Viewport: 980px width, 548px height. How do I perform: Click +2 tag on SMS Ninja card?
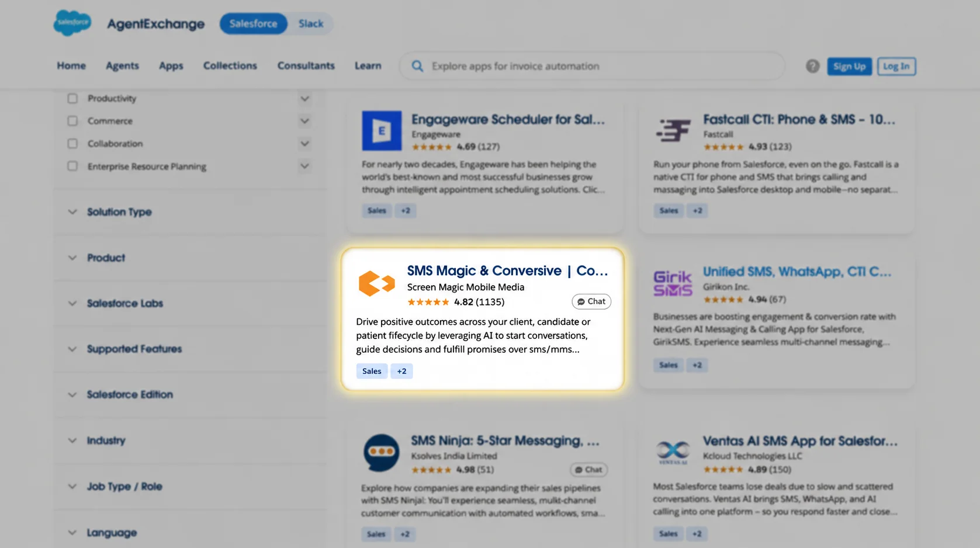point(404,534)
